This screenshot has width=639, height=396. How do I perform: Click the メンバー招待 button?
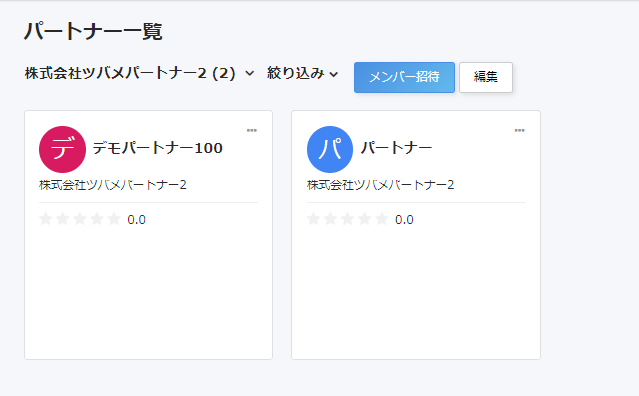(x=404, y=77)
